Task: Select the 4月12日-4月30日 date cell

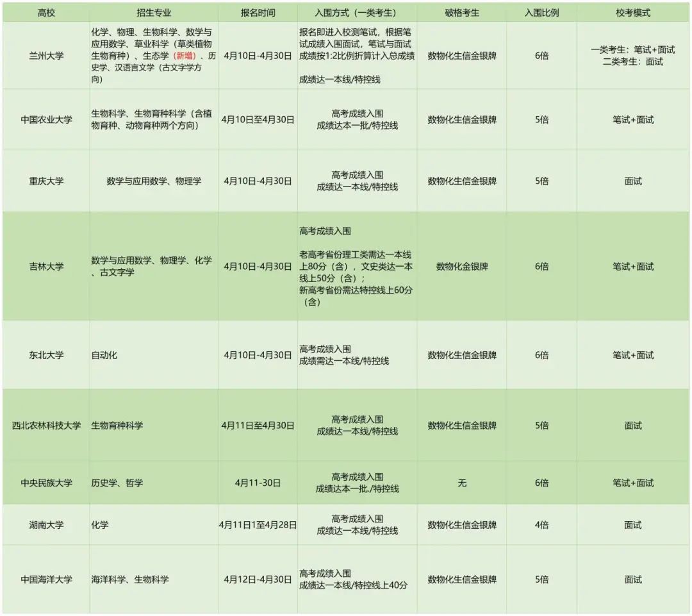Action: (x=258, y=579)
